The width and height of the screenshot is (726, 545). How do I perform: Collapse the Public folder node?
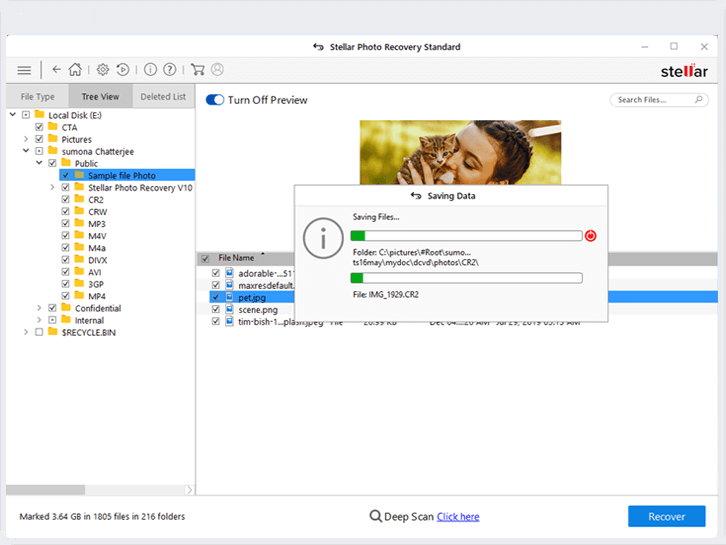point(39,163)
